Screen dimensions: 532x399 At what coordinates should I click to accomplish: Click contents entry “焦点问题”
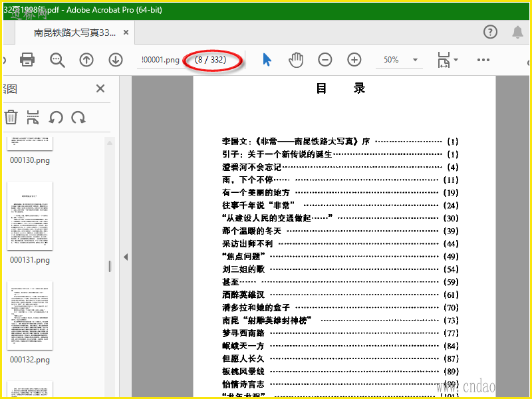[243, 257]
